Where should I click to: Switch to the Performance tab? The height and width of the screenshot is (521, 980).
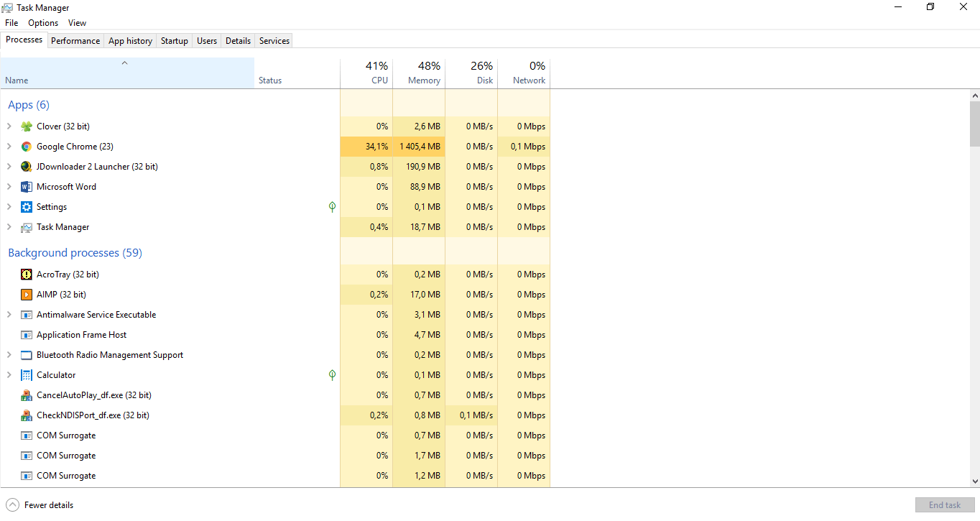tap(75, 41)
